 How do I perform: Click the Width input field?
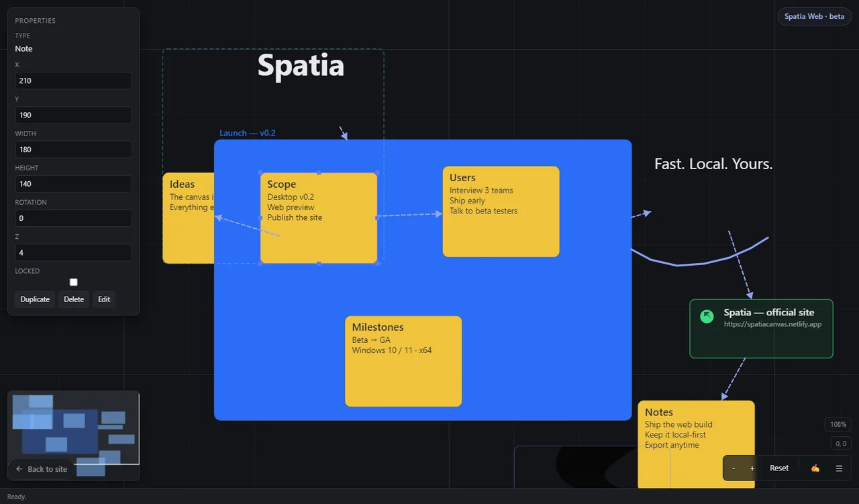(74, 149)
